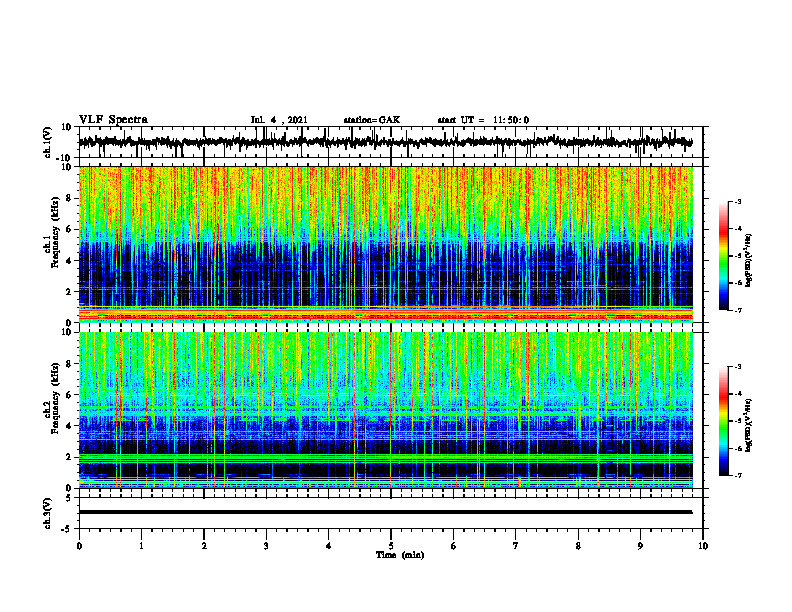792x612 pixels.
Task: Click inside the ch.2 spectrogram panel
Action: pos(385,410)
